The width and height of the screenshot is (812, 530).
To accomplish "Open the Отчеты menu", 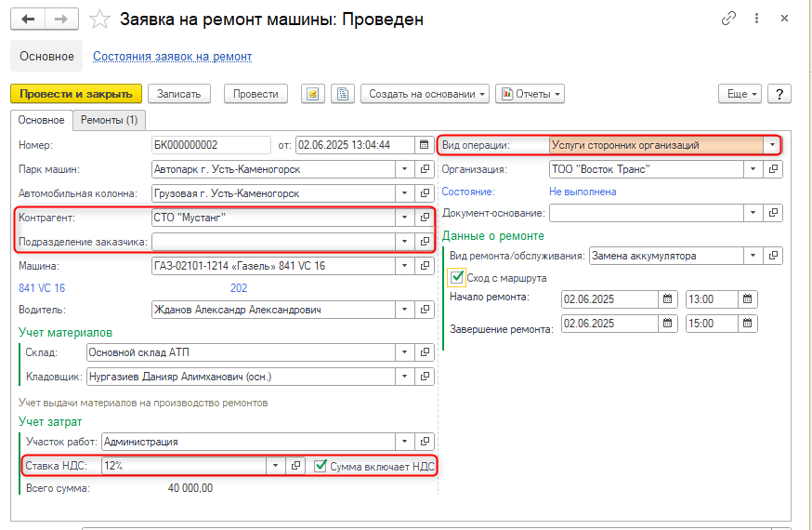I will [530, 94].
